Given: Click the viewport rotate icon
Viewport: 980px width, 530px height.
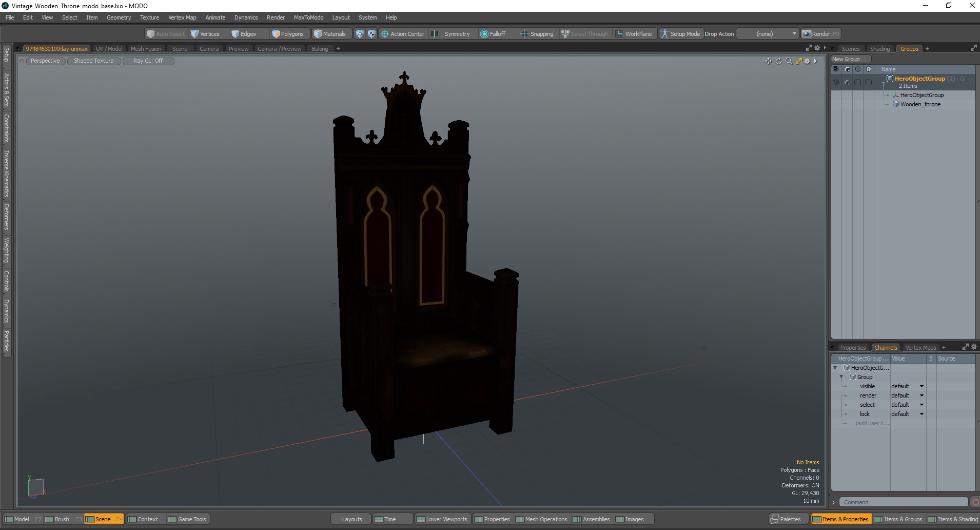Looking at the screenshot, I should coord(778,61).
